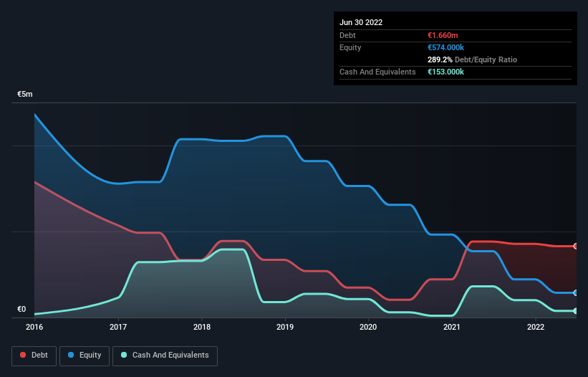This screenshot has width=588, height=377.
Task: Click the Equity row label in tooltip
Action: 350,47
